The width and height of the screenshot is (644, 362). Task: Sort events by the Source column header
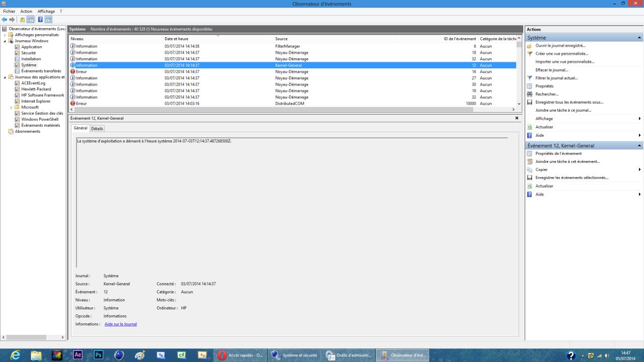click(x=336, y=39)
